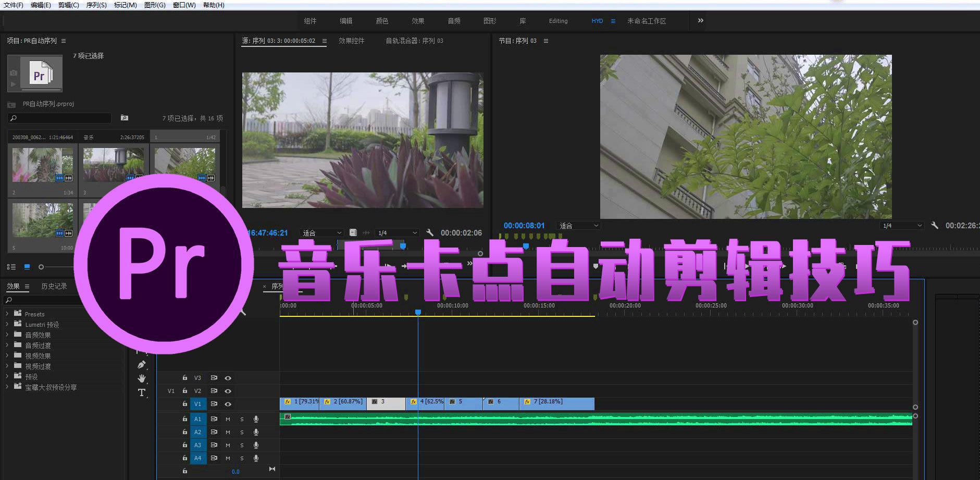Lock the A1 track

coord(184,419)
